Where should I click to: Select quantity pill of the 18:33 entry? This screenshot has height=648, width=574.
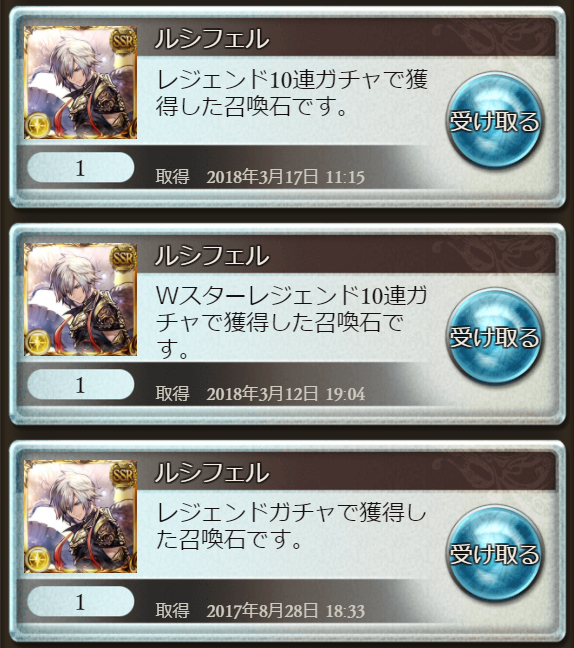point(81,602)
